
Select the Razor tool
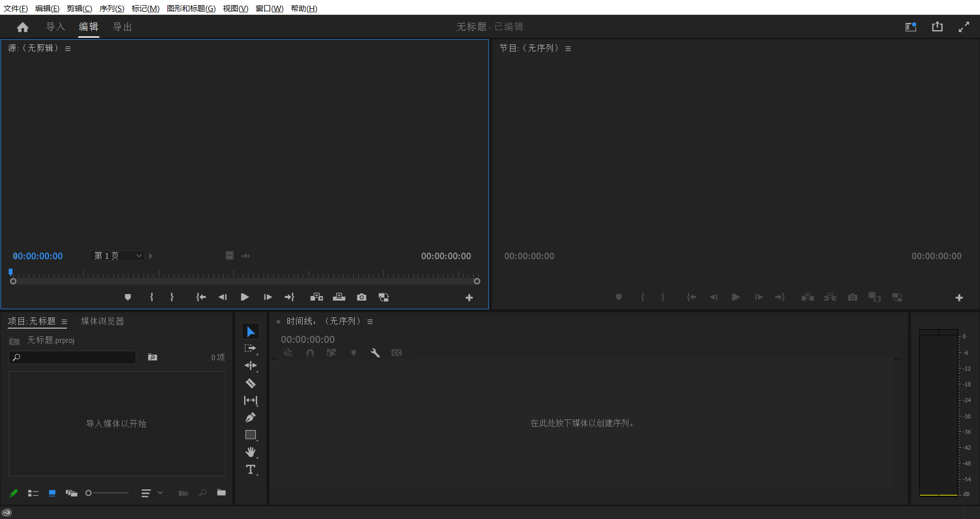(251, 383)
